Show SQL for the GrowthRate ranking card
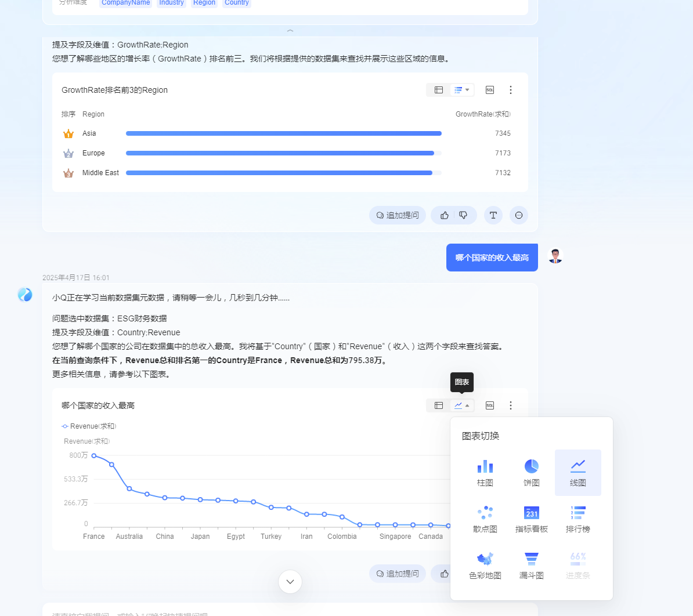The width and height of the screenshot is (693, 616). (x=490, y=90)
